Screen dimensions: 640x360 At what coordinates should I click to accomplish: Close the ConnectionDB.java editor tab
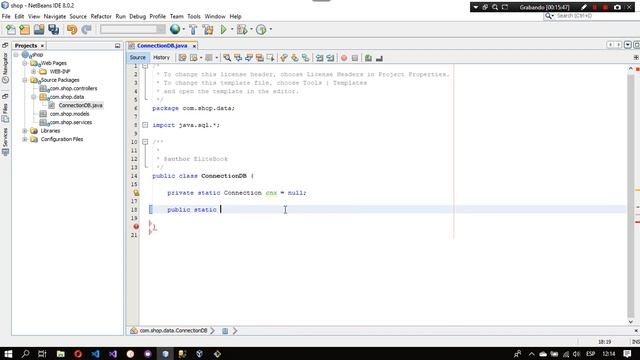pos(194,46)
